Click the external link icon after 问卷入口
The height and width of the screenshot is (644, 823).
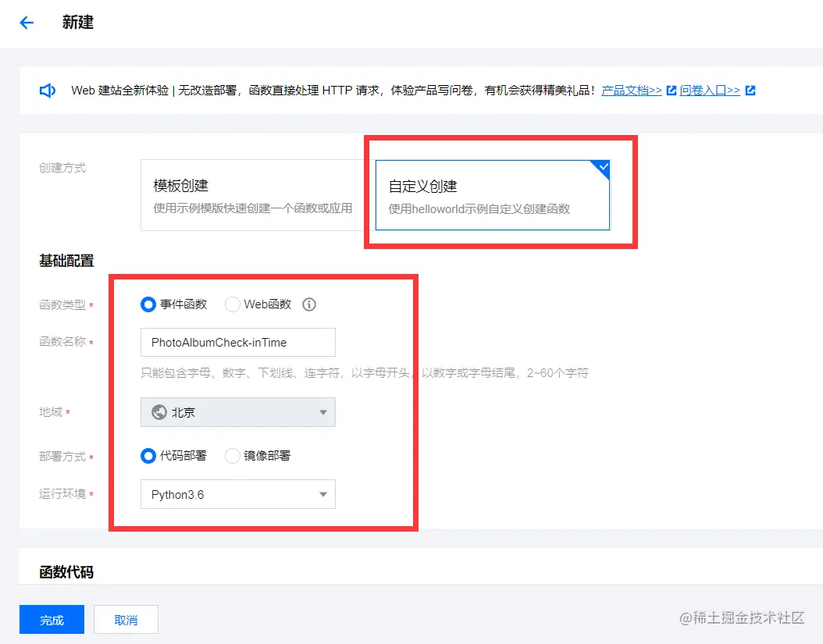pyautogui.click(x=750, y=90)
